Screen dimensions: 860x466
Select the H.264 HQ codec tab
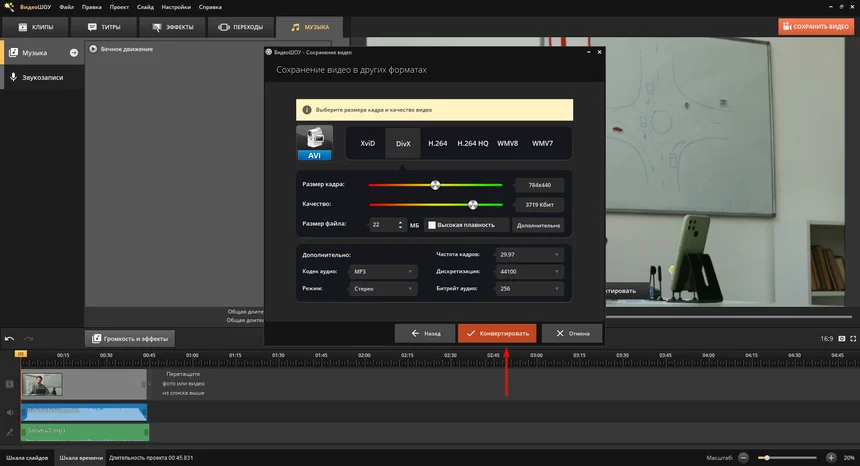coord(473,143)
